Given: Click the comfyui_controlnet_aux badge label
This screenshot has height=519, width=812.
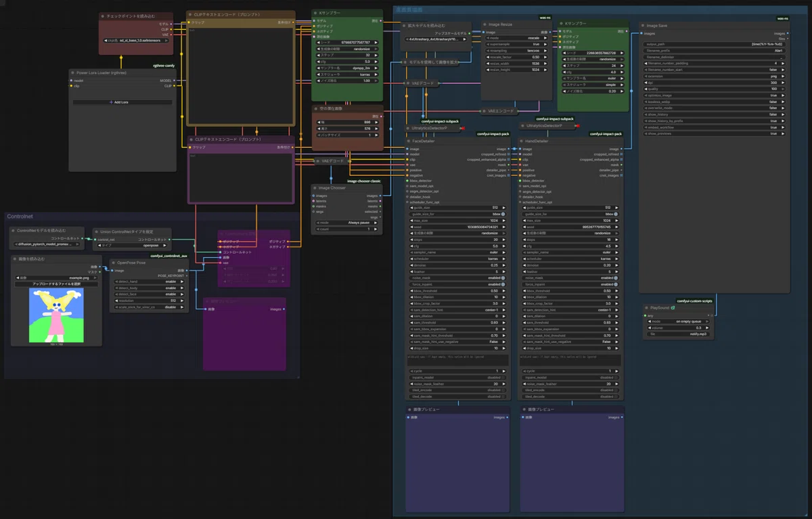Looking at the screenshot, I should (168, 256).
